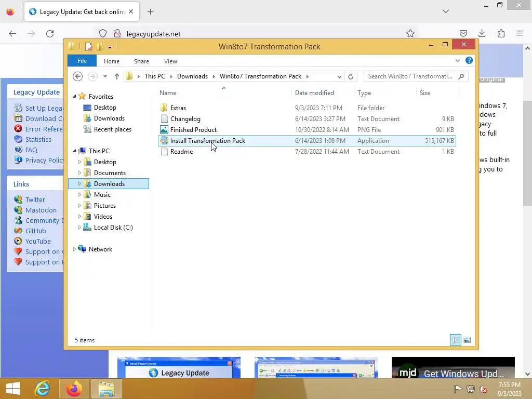Open Explorer Help question mark

click(469, 60)
